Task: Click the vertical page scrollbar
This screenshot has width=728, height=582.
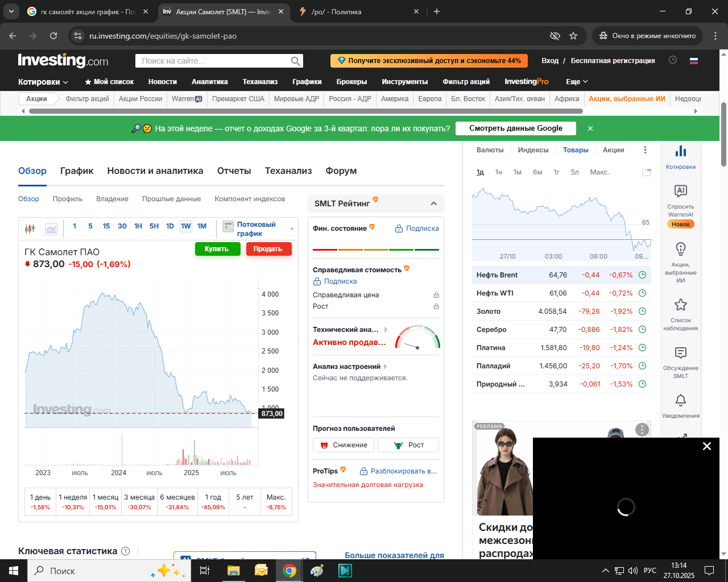Action: coord(723,134)
